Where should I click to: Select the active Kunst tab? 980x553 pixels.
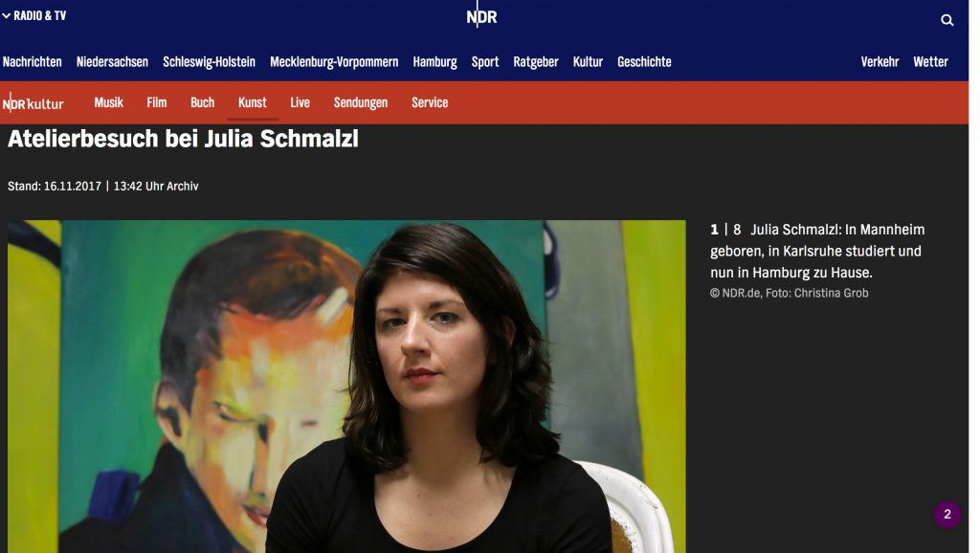253,102
